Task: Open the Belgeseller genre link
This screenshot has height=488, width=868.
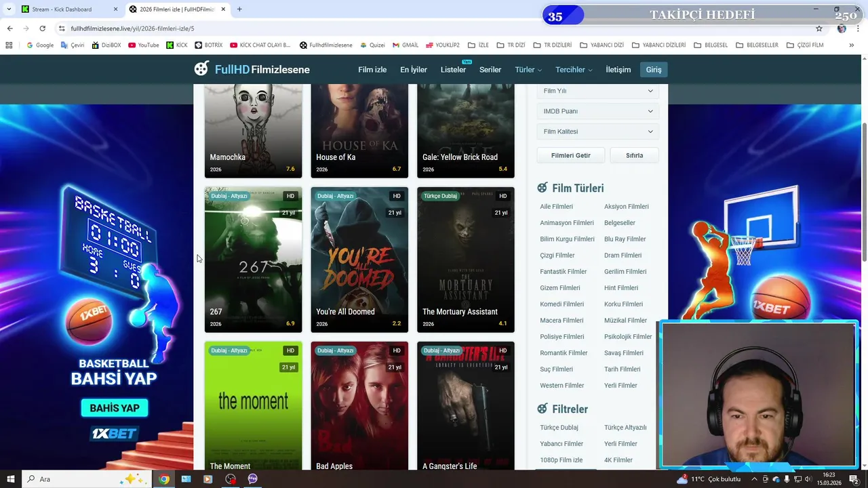Action: [620, 223]
